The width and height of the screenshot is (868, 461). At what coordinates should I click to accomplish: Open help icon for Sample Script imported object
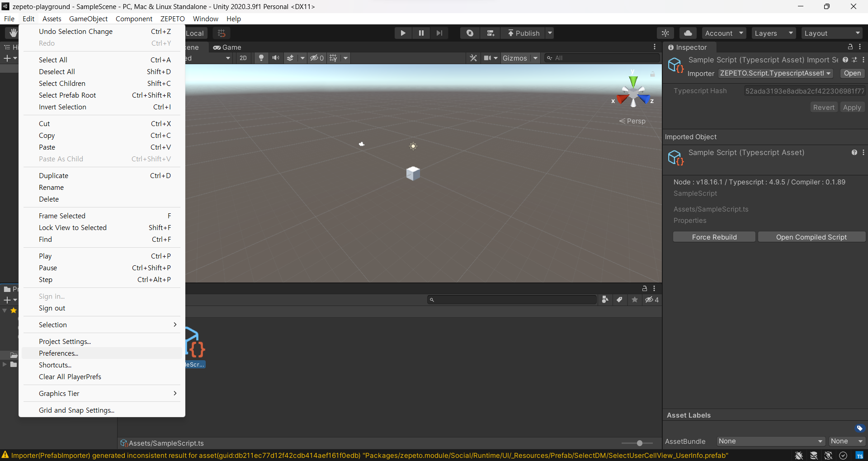[x=854, y=153]
